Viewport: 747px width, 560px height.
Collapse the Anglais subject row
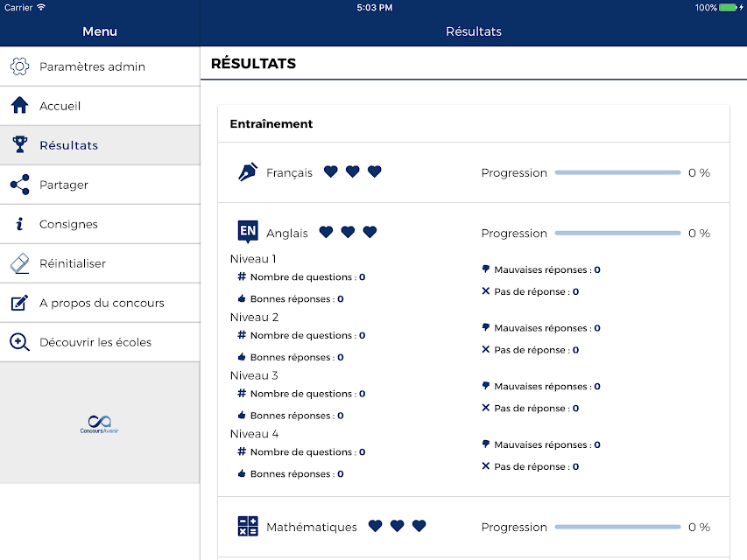474,233
